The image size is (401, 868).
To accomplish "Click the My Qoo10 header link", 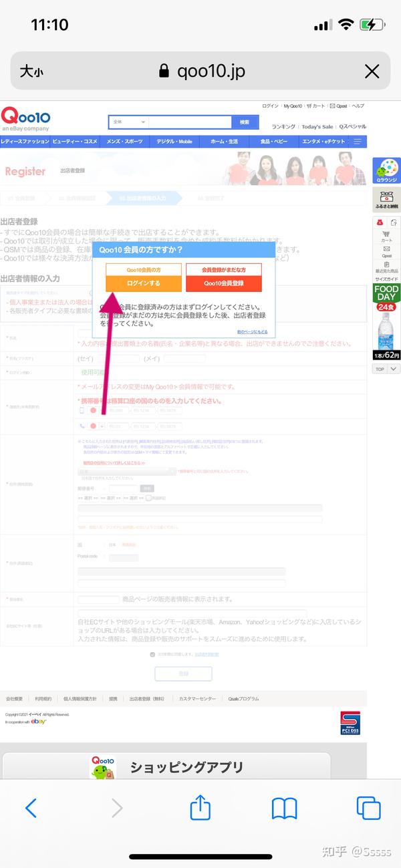I will pos(293,106).
